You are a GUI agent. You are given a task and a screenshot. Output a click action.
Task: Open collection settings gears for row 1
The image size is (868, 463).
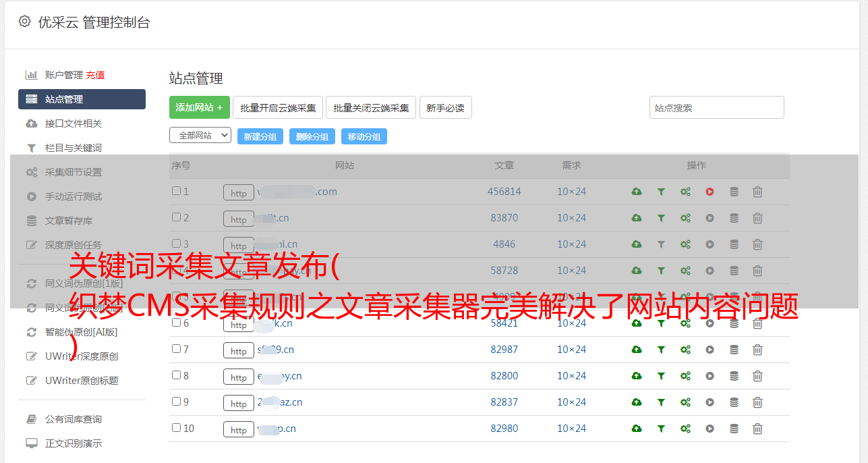point(685,192)
